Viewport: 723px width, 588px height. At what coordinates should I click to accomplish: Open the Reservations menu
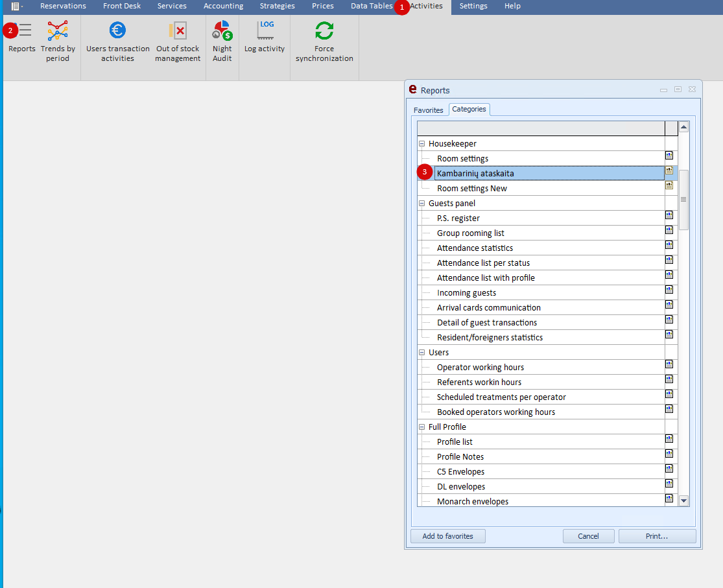click(x=63, y=6)
